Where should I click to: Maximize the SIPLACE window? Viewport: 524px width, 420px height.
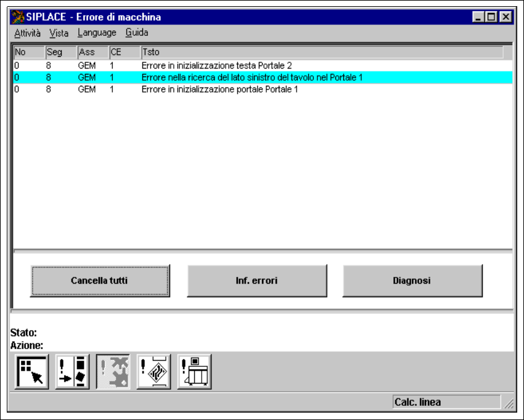491,17
